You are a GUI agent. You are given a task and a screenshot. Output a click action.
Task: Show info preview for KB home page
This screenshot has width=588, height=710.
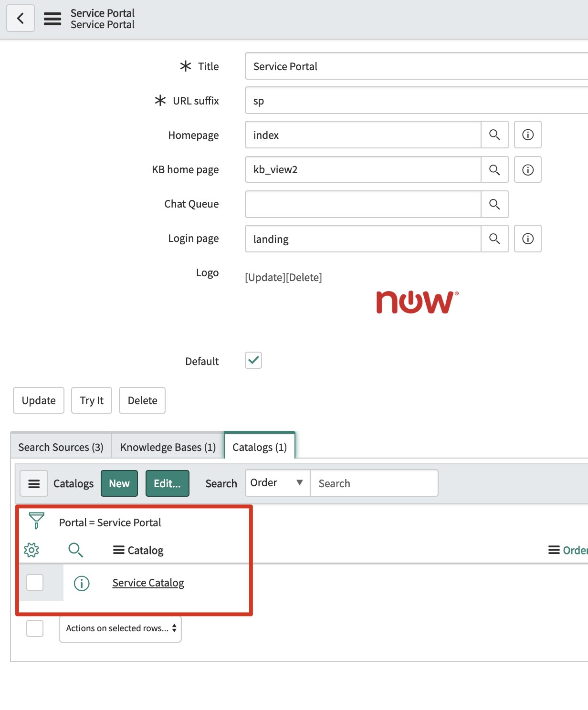tap(528, 169)
